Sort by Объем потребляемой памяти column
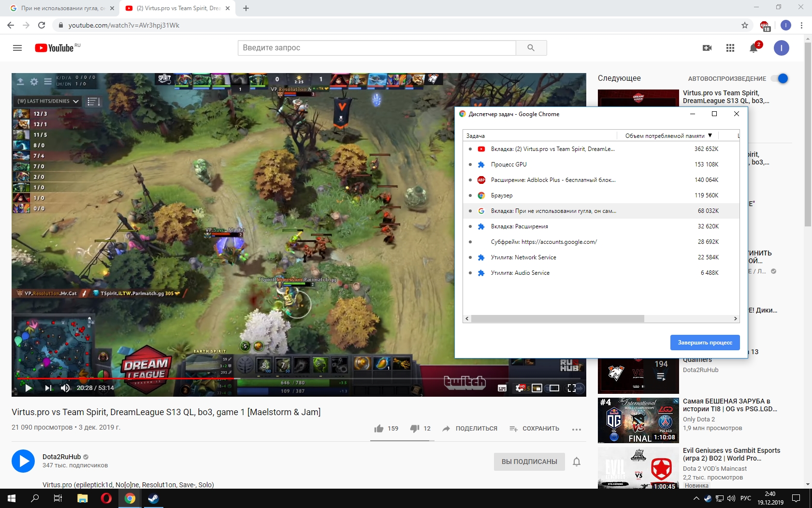The height and width of the screenshot is (508, 812). (668, 136)
